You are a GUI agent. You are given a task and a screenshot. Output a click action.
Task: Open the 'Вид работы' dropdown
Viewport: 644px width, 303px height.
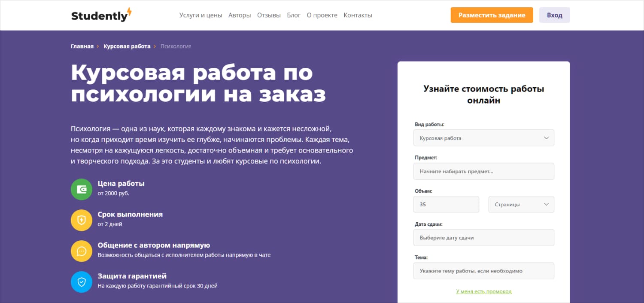[483, 138]
